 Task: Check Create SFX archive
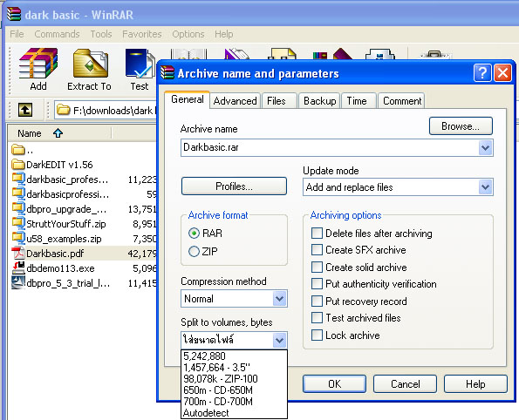(317, 250)
